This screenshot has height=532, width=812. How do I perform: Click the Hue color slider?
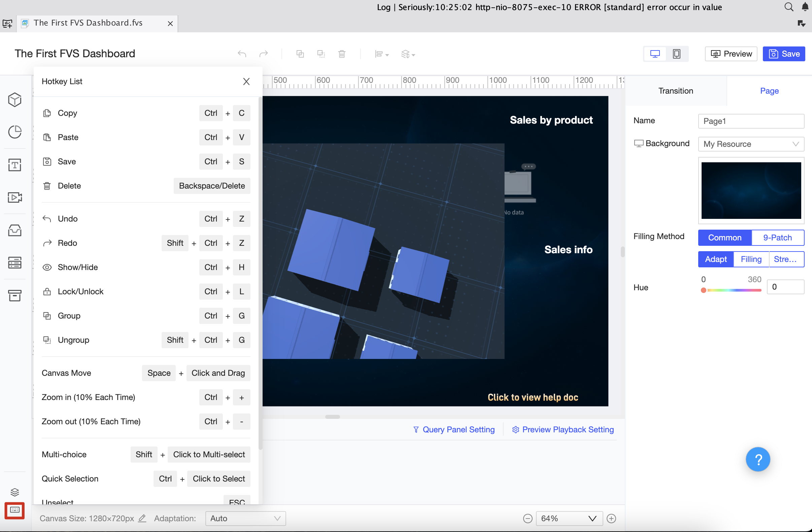pos(730,290)
